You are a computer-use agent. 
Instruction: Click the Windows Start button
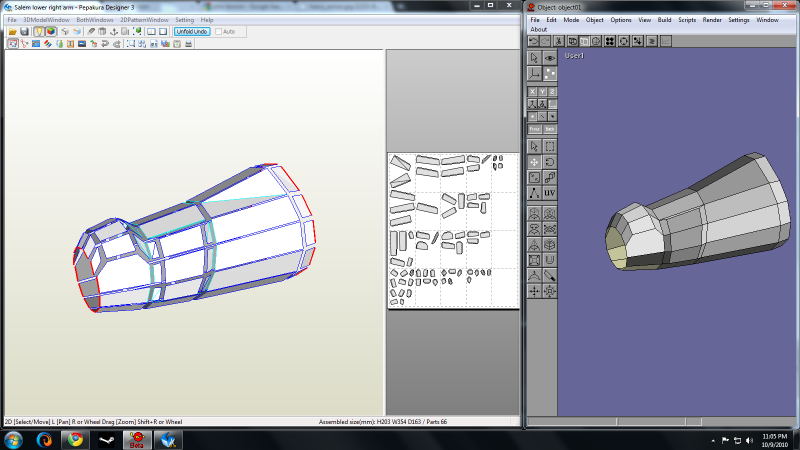[x=13, y=440]
